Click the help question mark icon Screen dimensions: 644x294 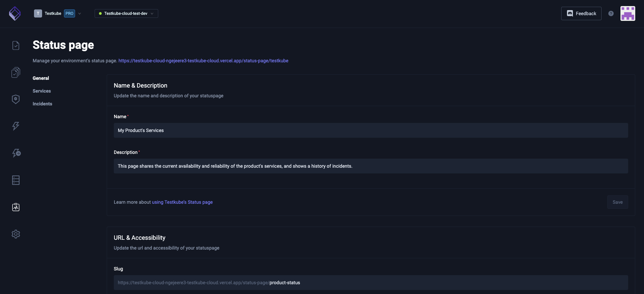coord(611,13)
